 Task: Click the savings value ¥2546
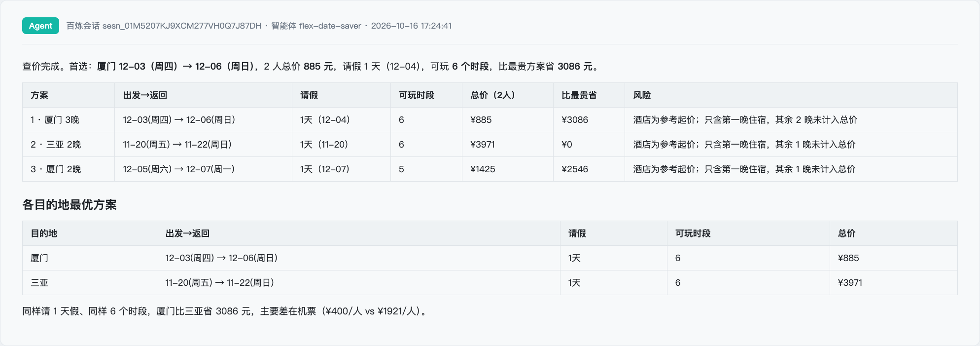pos(575,169)
